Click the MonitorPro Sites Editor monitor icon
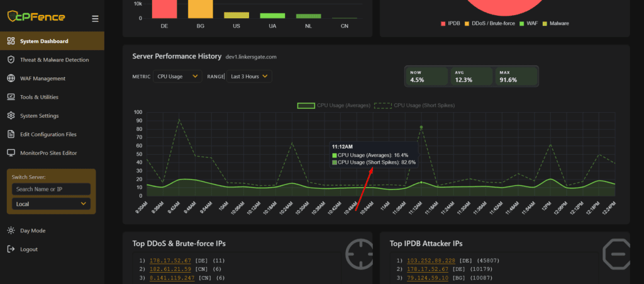The height and width of the screenshot is (284, 644). [x=11, y=153]
